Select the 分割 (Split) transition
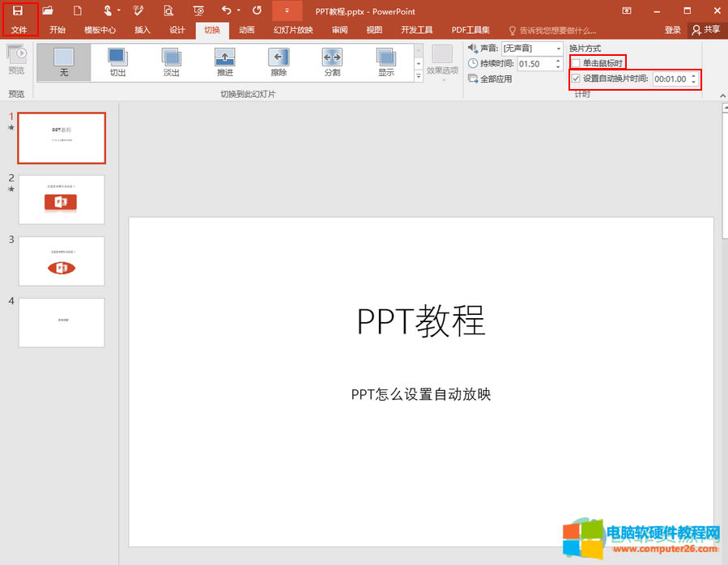Screen dimensions: 728x565 pos(332,61)
